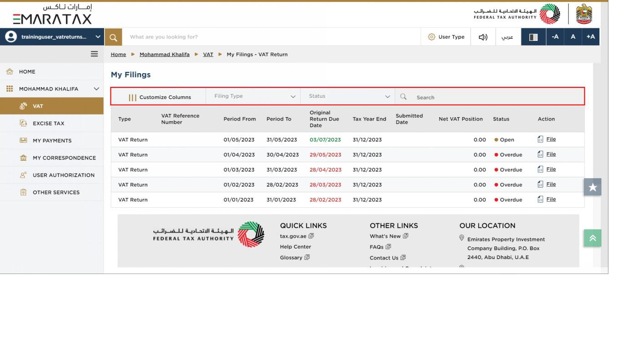Screen dimensions: 643x364
Task: Click the VAT breadcrumb link
Action: [x=208, y=54]
